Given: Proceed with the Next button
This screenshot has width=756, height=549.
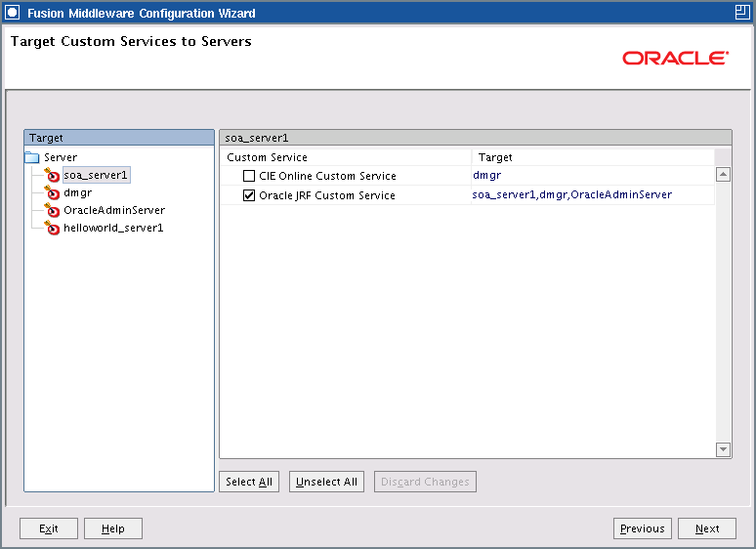Looking at the screenshot, I should click(707, 528).
